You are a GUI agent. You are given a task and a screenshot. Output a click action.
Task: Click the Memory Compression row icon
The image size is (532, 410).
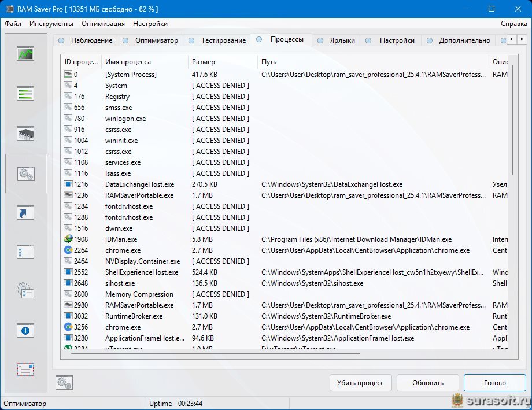point(68,294)
